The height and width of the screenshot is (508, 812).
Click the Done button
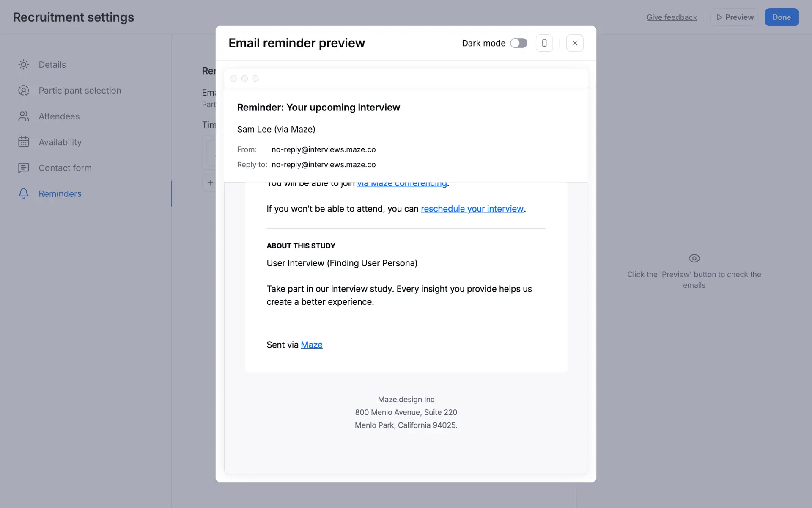click(x=781, y=17)
